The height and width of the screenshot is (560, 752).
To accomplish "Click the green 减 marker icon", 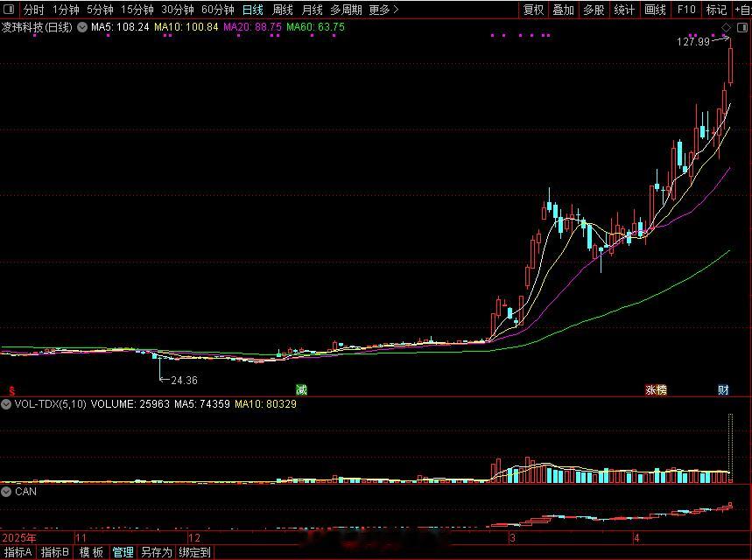I will pos(301,389).
